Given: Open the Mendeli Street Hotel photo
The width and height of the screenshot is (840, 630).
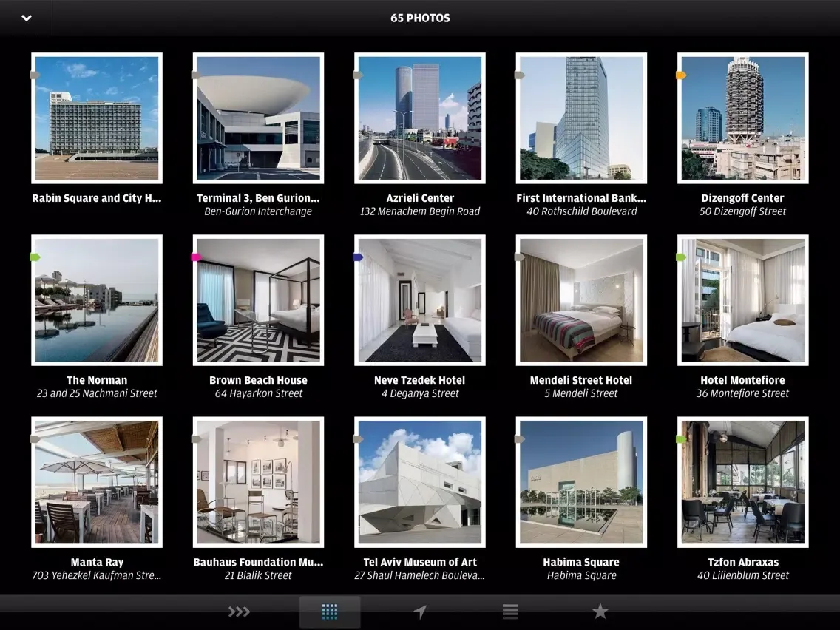Looking at the screenshot, I should coord(581,300).
